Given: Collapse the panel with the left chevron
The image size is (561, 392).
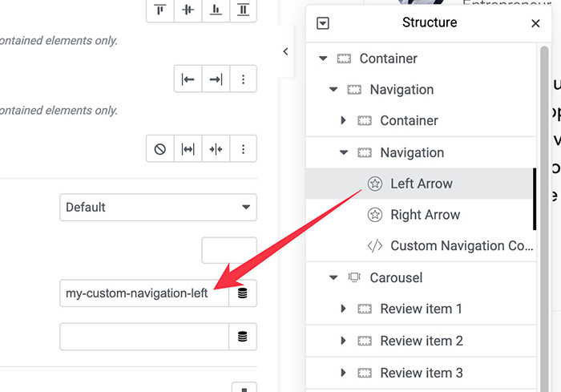Looking at the screenshot, I should tap(285, 51).
